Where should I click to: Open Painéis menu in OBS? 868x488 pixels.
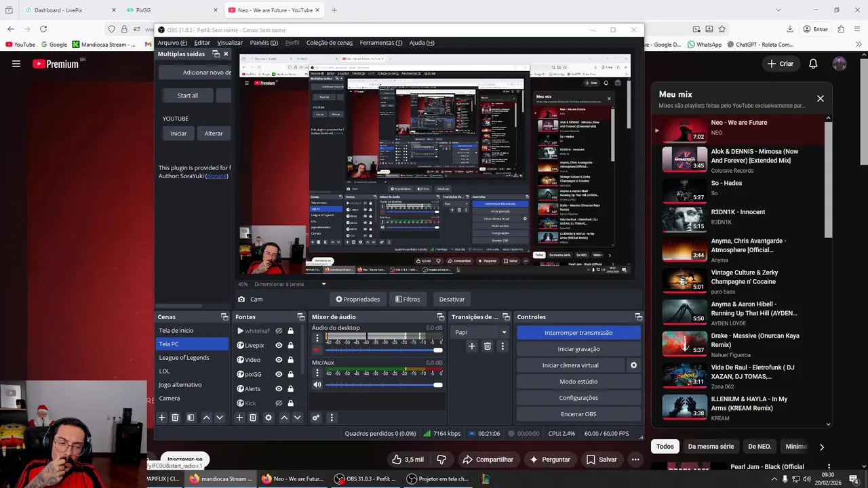pos(264,43)
